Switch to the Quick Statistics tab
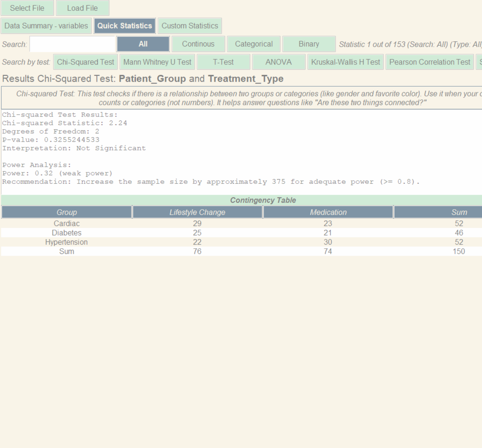The image size is (482, 448). 125,26
